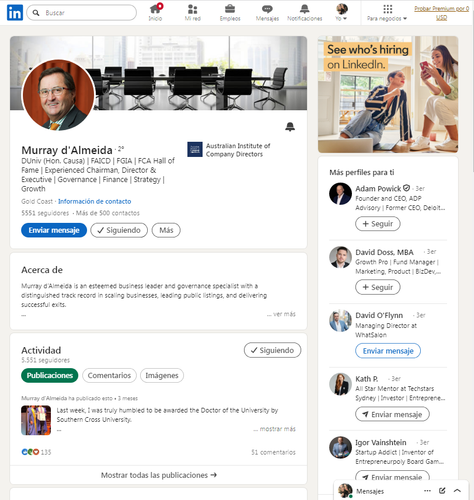Click the Mensajes panel title
The height and width of the screenshot is (500, 474).
pos(370,491)
